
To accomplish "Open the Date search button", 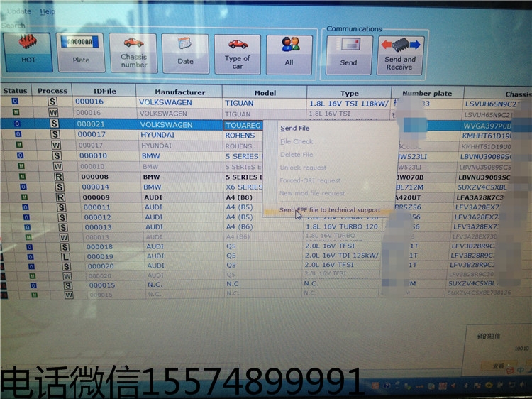I will point(185,54).
